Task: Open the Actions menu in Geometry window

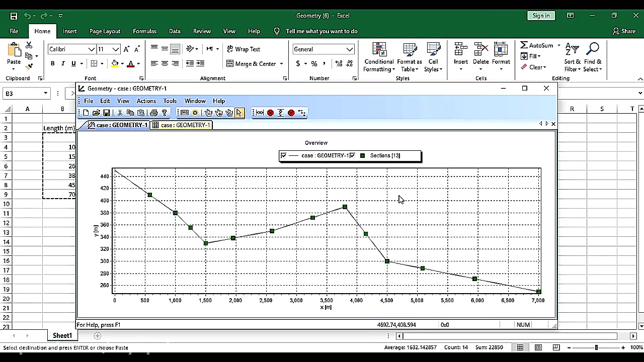Action: (146, 101)
